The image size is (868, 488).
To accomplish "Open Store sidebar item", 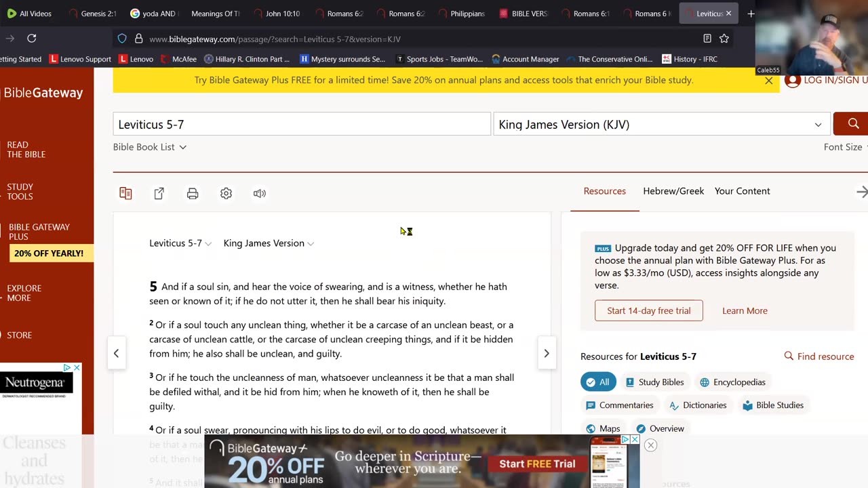I will tap(20, 335).
